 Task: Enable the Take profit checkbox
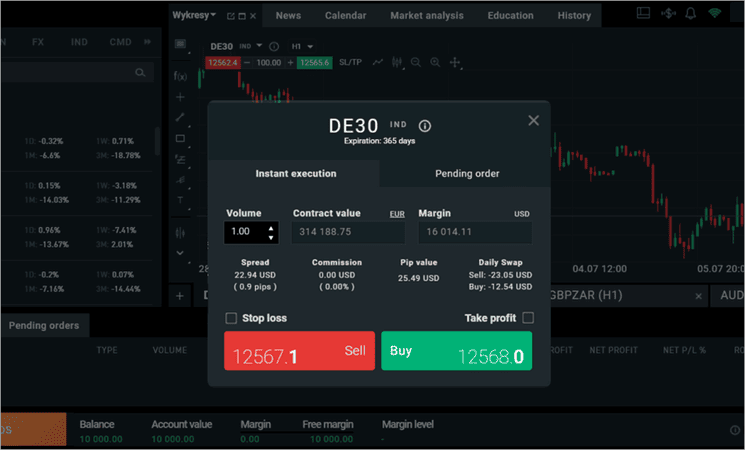click(528, 318)
